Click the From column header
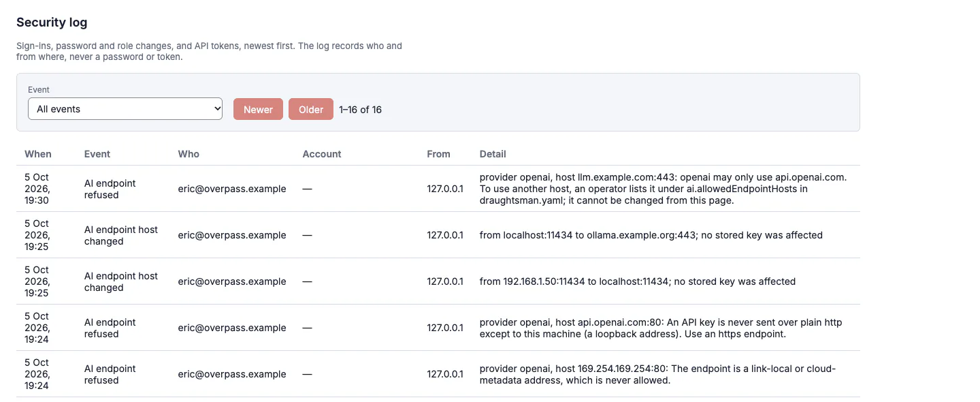Viewport: 980px width, 402px height. click(x=438, y=154)
